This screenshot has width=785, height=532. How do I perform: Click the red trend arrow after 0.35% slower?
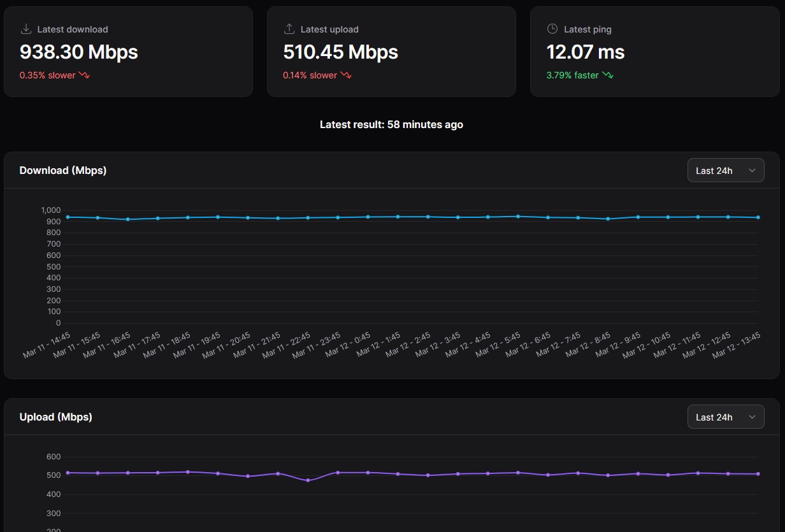pos(84,75)
